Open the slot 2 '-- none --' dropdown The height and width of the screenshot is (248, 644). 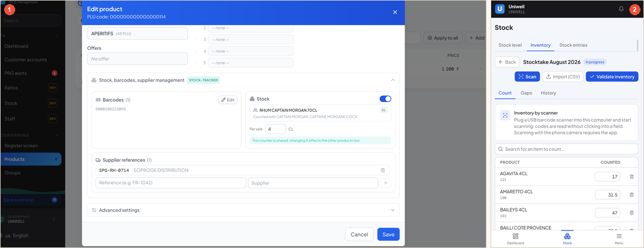point(251,28)
